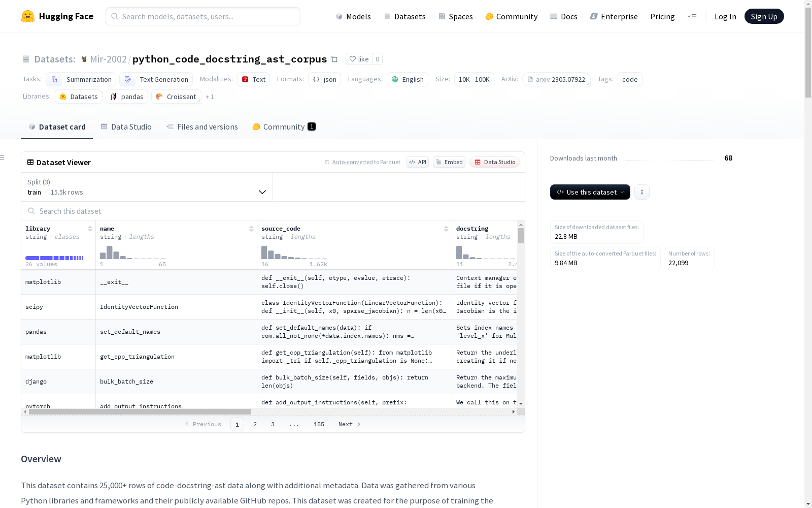Jump to page 155 of table
Image resolution: width=812 pixels, height=508 pixels.
click(319, 424)
